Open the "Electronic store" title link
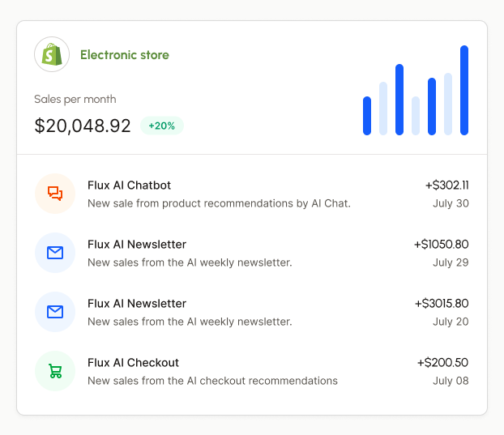This screenshot has height=435, width=504. [124, 55]
